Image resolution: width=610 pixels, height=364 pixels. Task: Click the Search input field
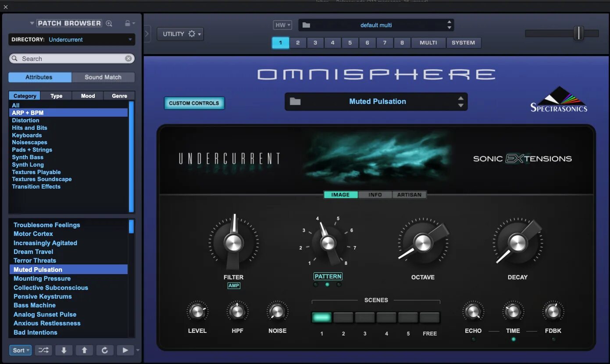72,58
